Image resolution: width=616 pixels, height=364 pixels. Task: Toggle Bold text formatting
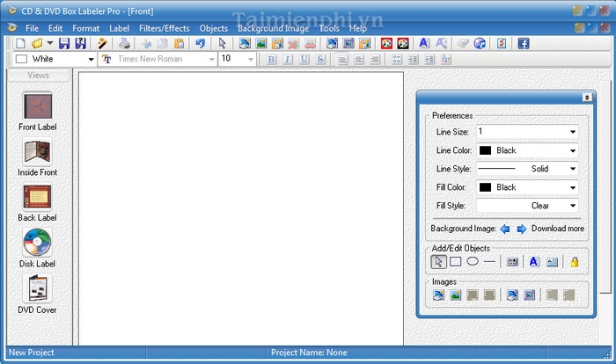coord(271,59)
